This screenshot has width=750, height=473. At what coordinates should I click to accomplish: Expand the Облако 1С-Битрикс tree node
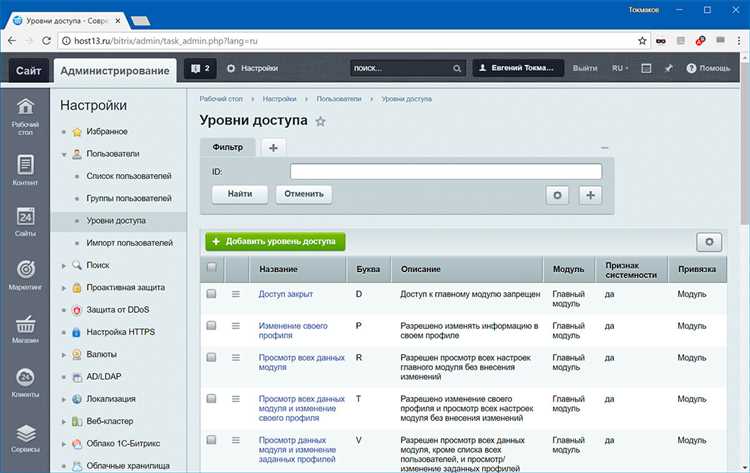point(64,444)
